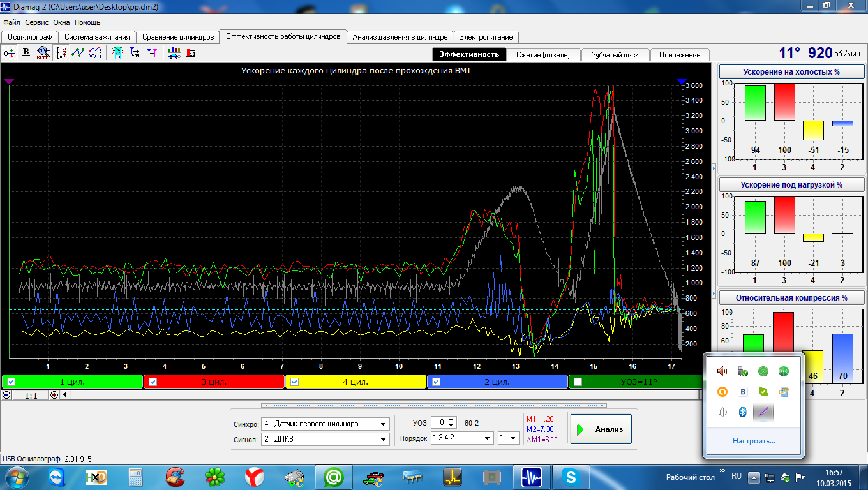
Task: Click the bold B toolbar icon
Action: (x=26, y=53)
